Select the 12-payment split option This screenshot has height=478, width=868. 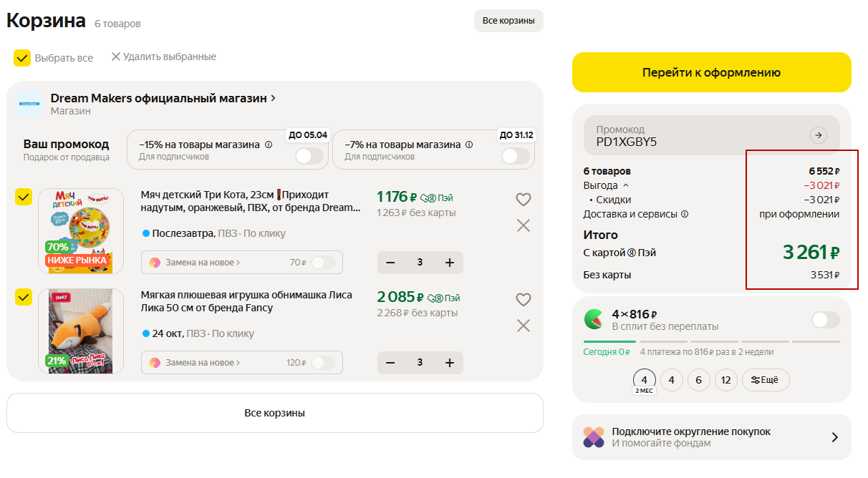pos(725,380)
